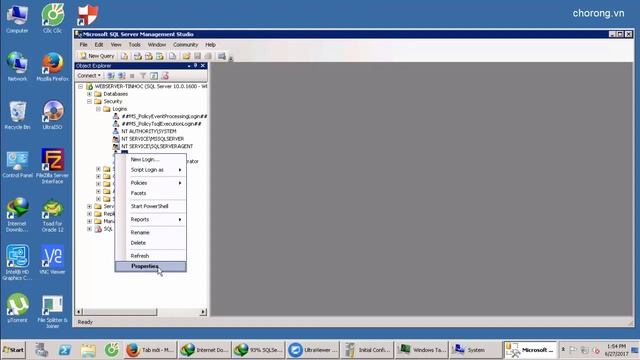Image resolution: width=640 pixels, height=360 pixels.
Task: Open UltraISO desktop icon
Action: point(52,115)
